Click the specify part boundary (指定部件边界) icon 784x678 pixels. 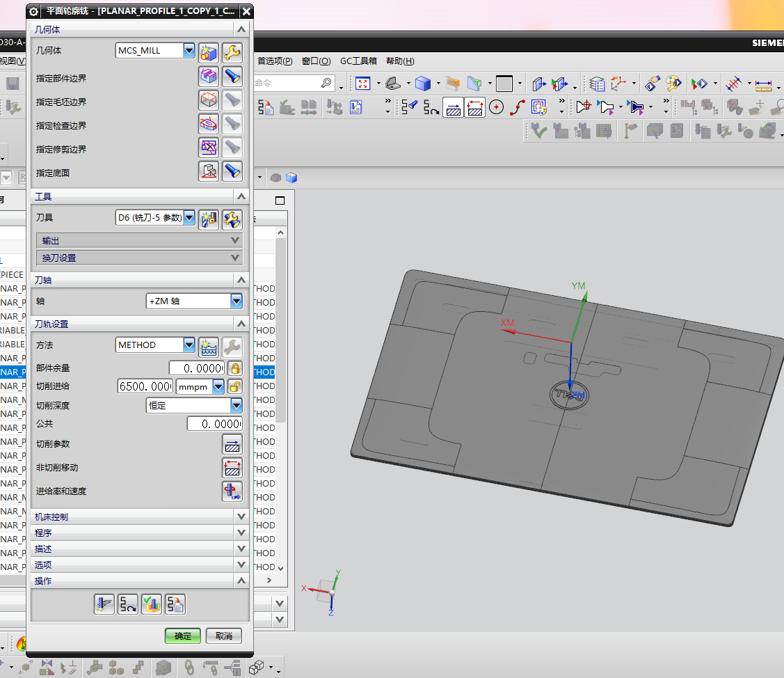click(x=209, y=77)
